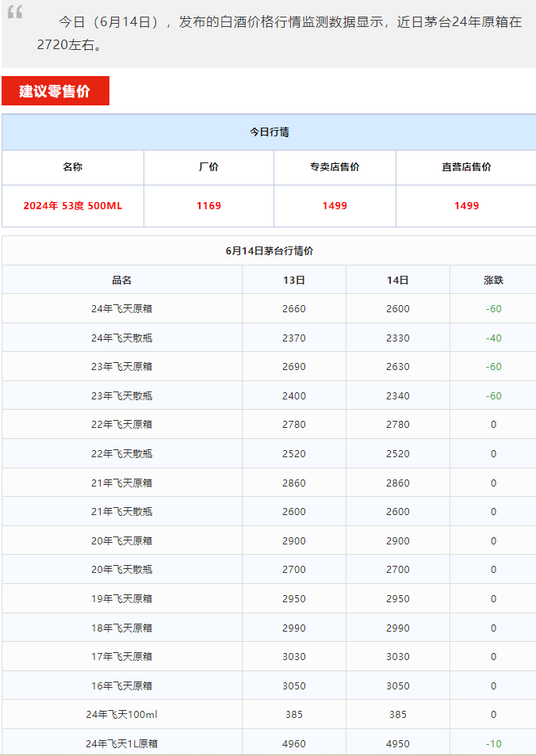Click the factory price 1169
The height and width of the screenshot is (756, 536).
click(x=209, y=206)
